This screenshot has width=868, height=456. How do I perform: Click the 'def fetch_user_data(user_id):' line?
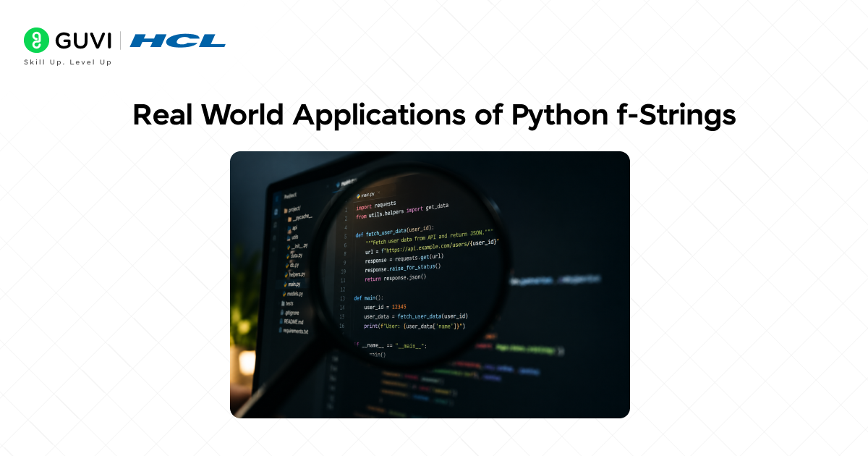tap(395, 234)
